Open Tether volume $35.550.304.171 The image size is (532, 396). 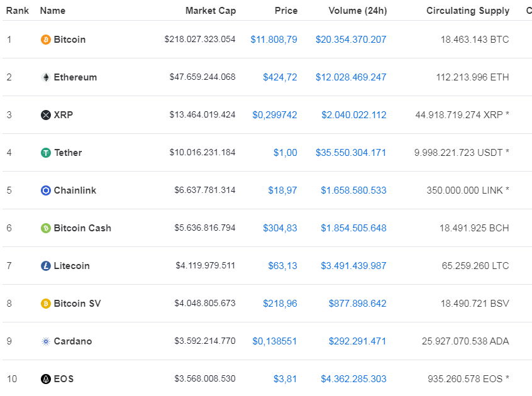click(x=351, y=153)
